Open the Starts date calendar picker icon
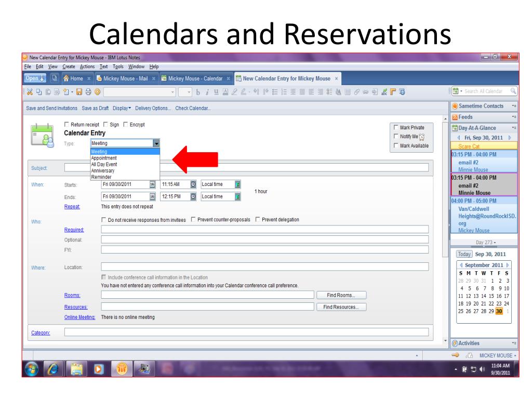This screenshot has width=532, height=399. coord(152,184)
